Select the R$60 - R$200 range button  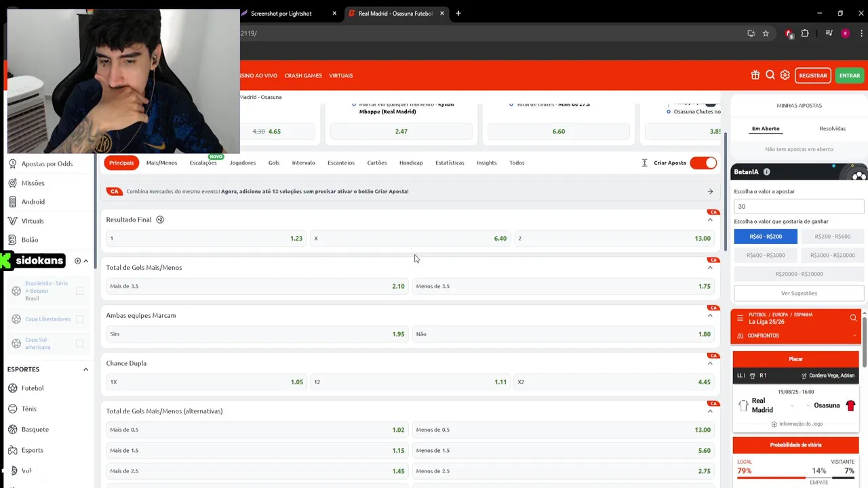[x=766, y=237]
